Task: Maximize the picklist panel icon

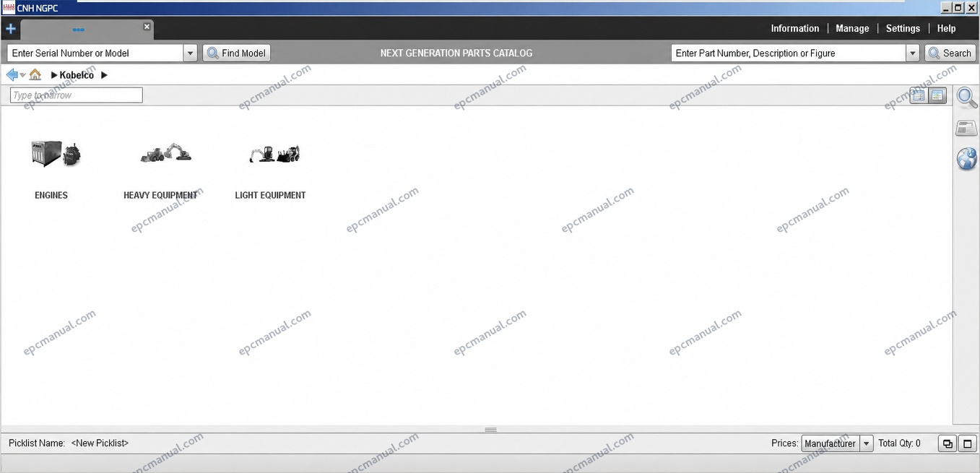Action: pos(968,444)
